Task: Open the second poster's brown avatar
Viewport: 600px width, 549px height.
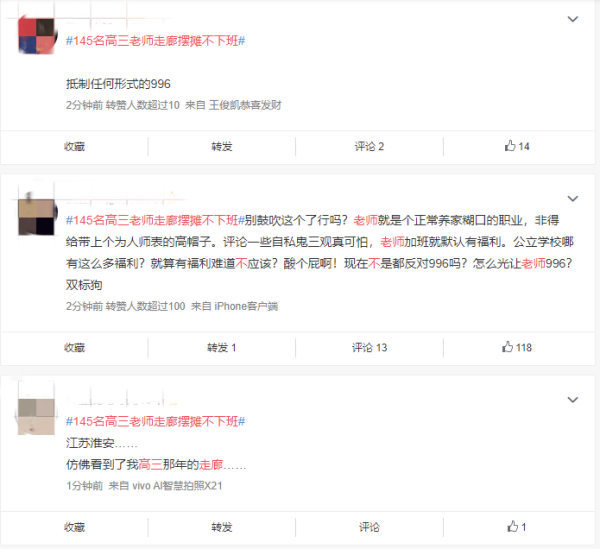Action: (x=36, y=217)
